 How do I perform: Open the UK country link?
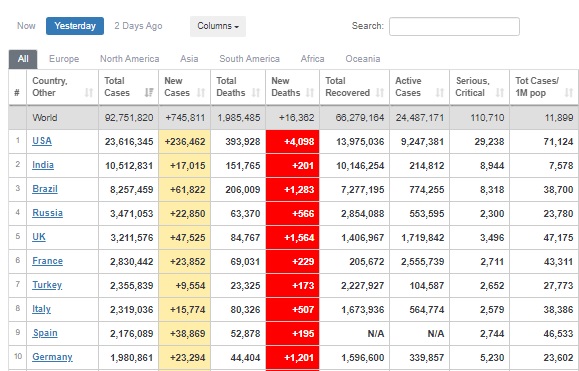point(39,237)
